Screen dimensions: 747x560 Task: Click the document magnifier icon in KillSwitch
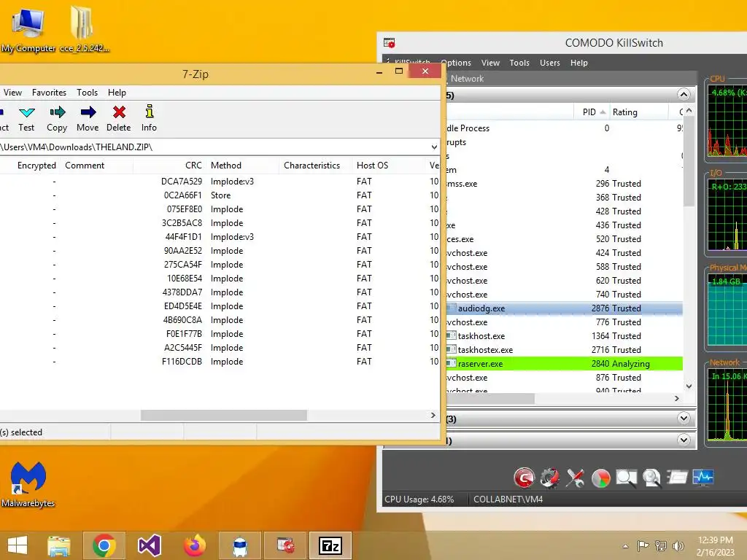651,478
